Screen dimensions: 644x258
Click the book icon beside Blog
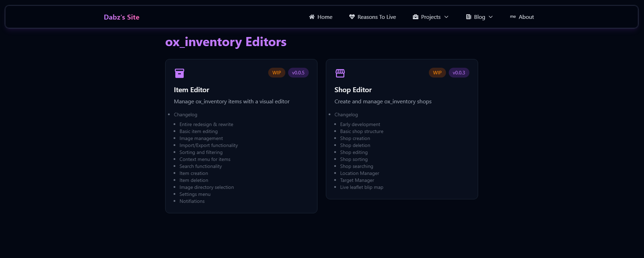click(x=469, y=17)
